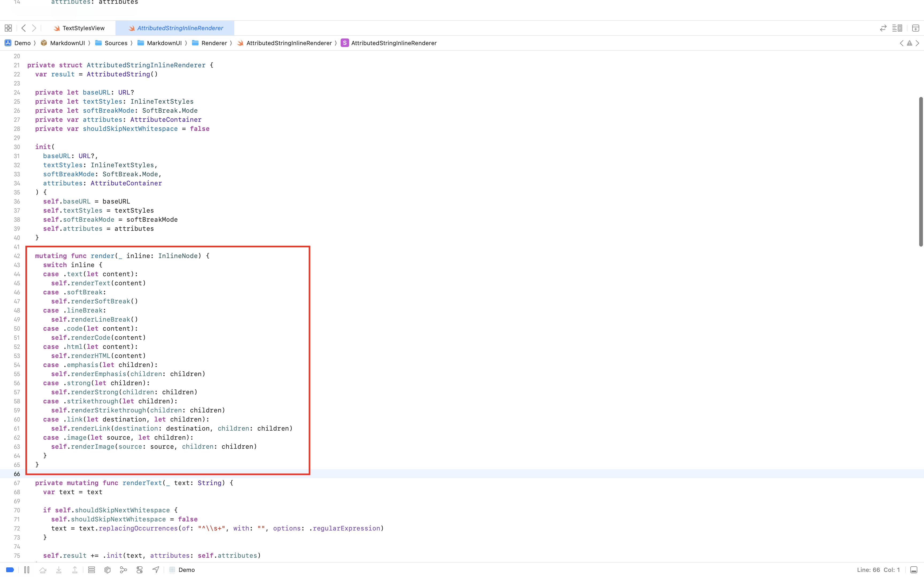Click the Step Out debug icon
Screen dimensions: 924x577
75,570
